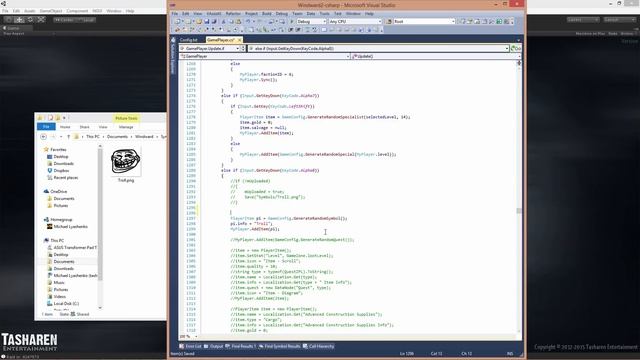Click the Undo icon in Visual Studio toolbar
This screenshot has width=640, height=360.
click(x=248, y=21)
